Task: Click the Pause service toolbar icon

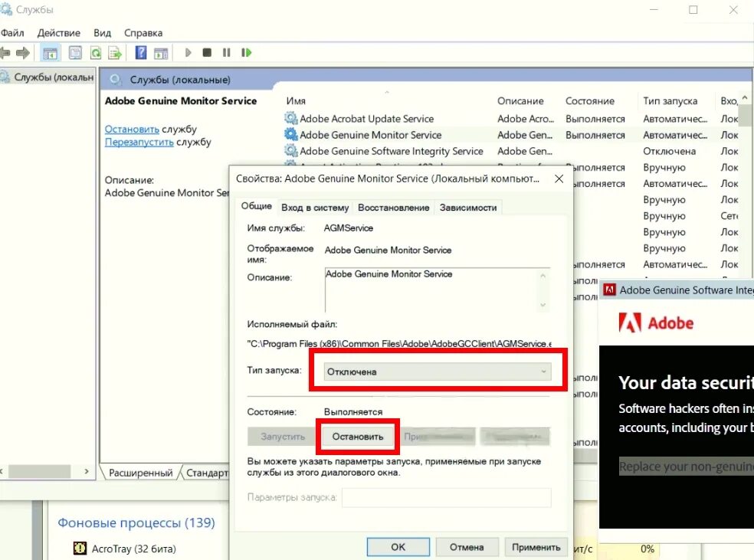Action: [x=227, y=52]
